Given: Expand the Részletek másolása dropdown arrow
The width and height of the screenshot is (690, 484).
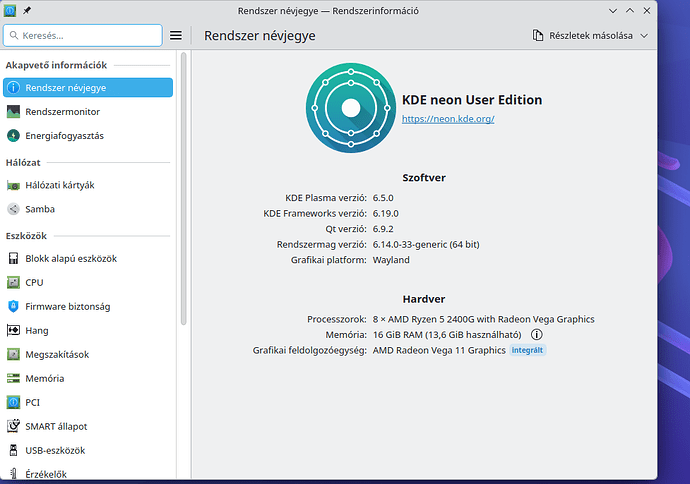Looking at the screenshot, I should (x=644, y=36).
